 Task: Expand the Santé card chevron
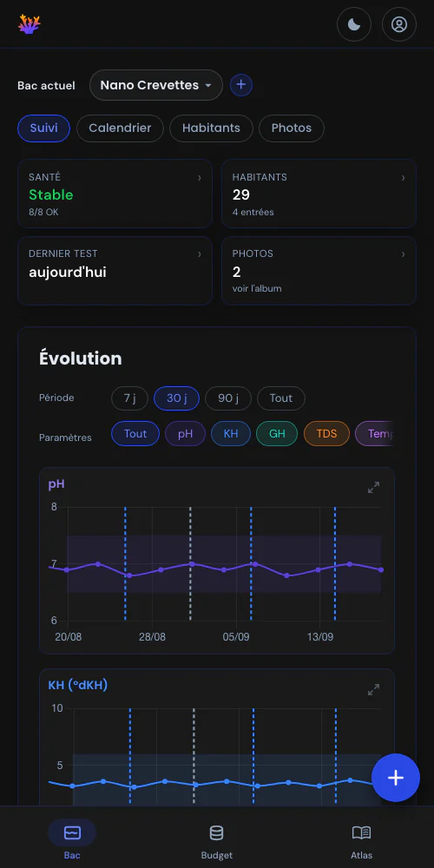pyautogui.click(x=200, y=178)
